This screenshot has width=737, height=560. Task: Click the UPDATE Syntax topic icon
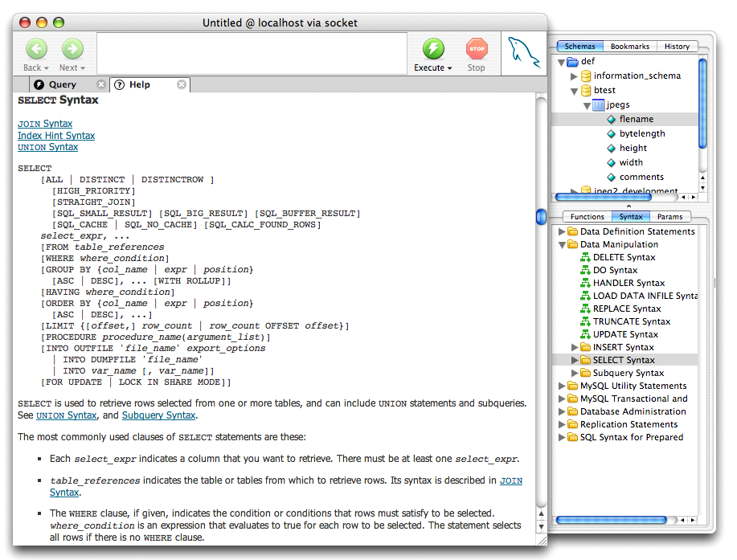[x=585, y=334]
